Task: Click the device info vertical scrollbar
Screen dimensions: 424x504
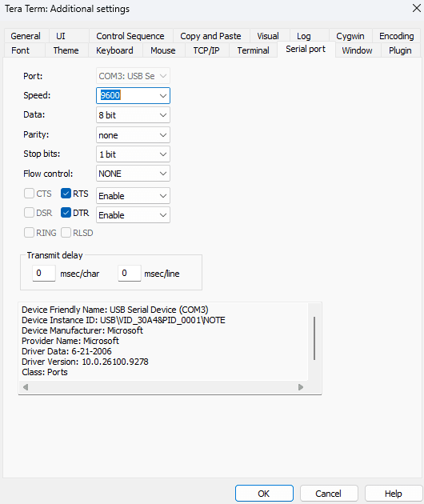Action: [x=314, y=338]
